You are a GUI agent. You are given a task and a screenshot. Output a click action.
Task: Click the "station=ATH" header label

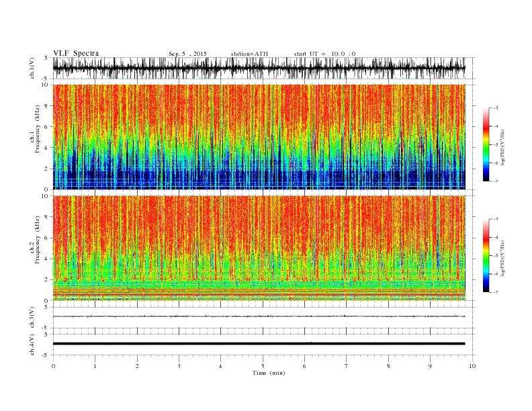click(x=249, y=54)
